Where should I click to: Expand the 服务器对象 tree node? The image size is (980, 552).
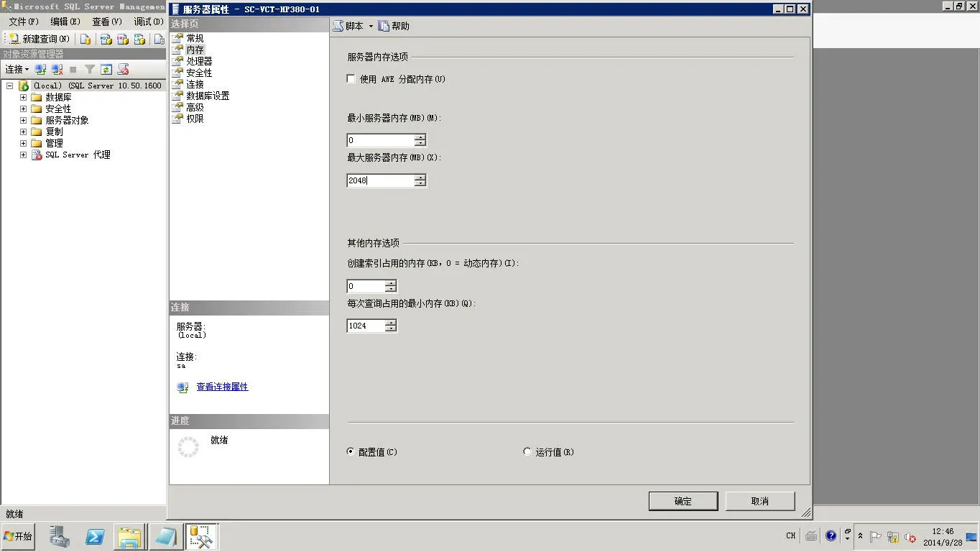[x=23, y=120]
